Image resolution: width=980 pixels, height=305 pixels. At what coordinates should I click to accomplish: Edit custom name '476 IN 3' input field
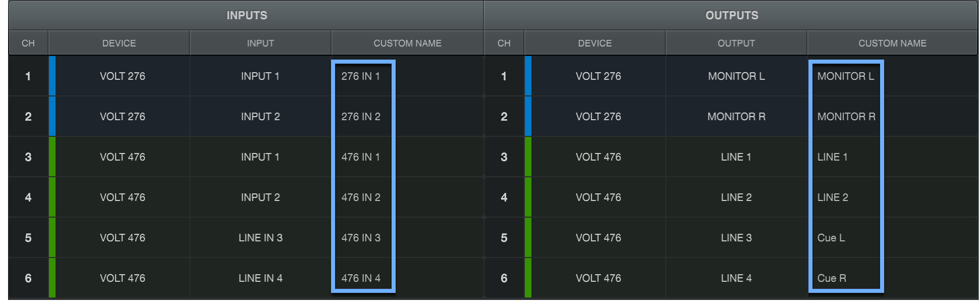[407, 238]
